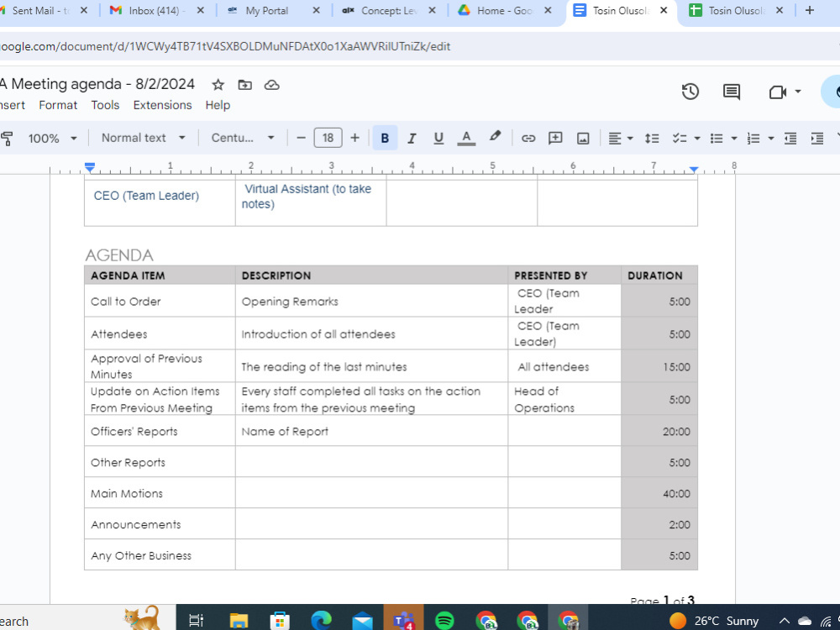This screenshot has height=630, width=840.
Task: Toggle bold formatting
Action: [385, 139]
